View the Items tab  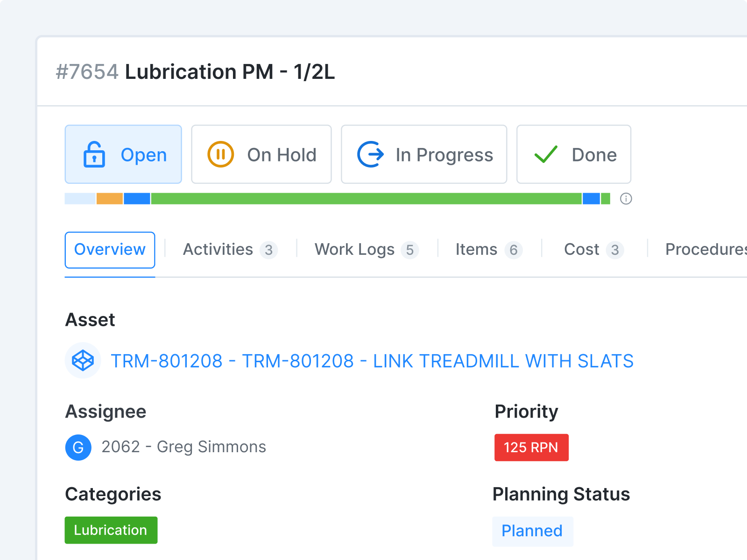(476, 250)
